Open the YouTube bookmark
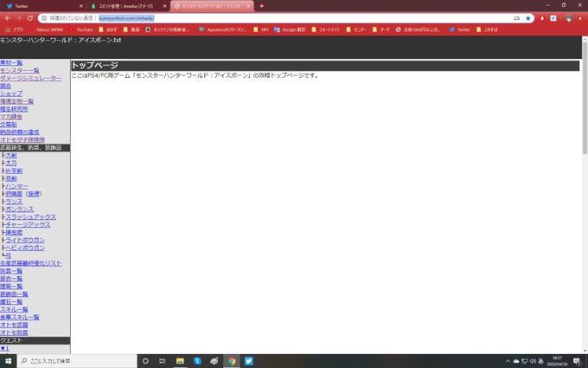The image size is (588, 368). point(80,29)
